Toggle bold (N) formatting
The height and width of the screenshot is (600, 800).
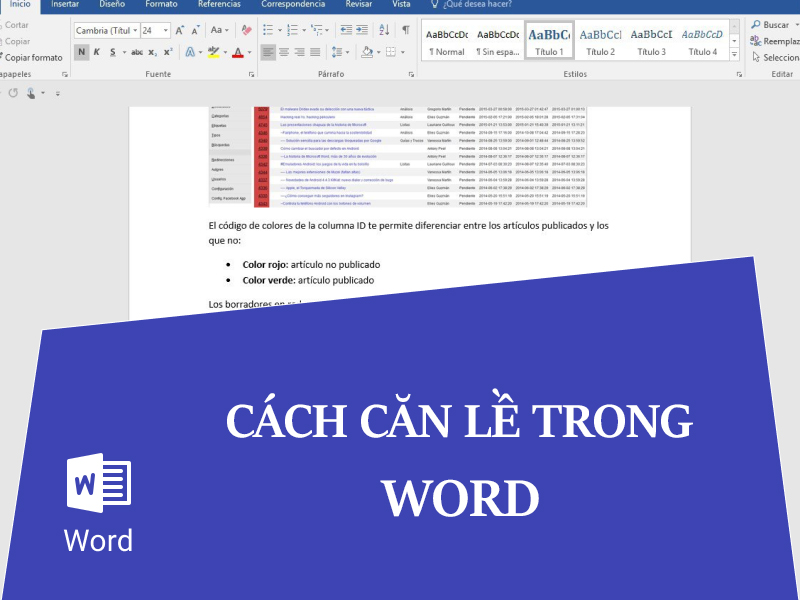(x=81, y=52)
